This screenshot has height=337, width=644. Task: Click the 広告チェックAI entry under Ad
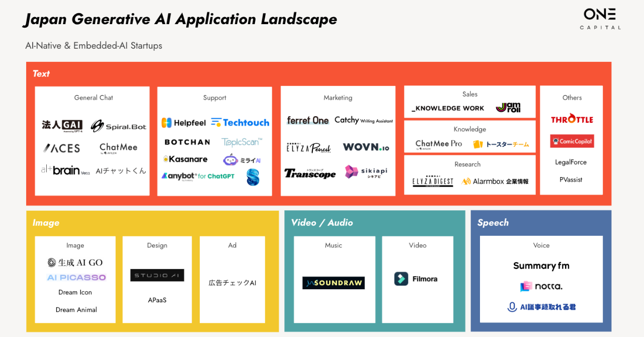[232, 282]
